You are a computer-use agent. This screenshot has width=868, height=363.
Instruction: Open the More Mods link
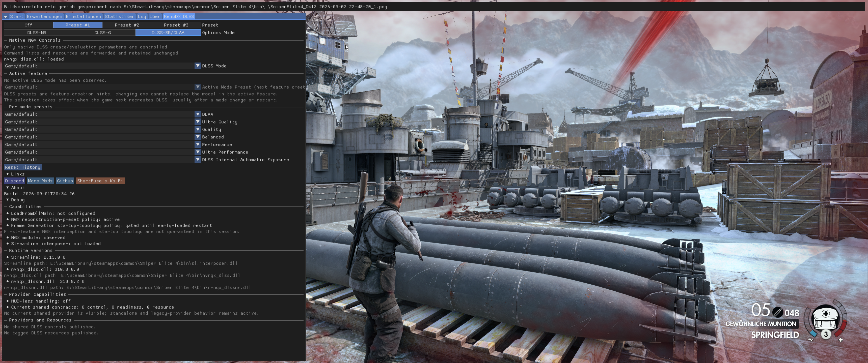[x=40, y=181]
